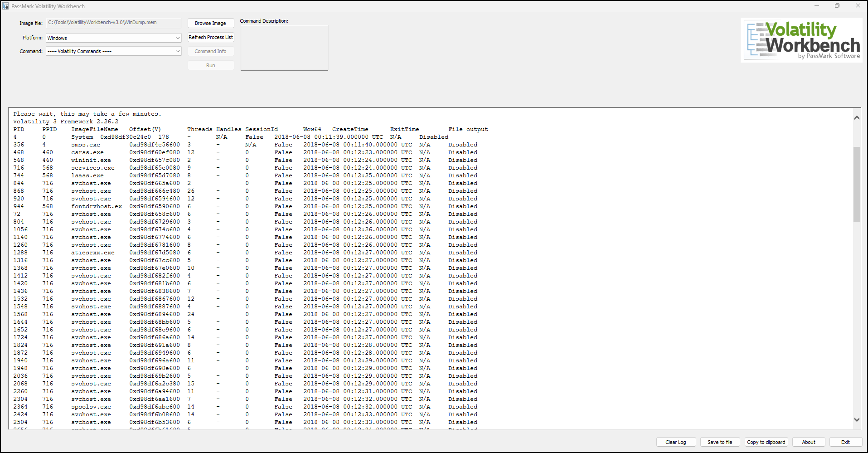The image size is (868, 453).
Task: Click the csrss.exe process name
Action: click(87, 152)
